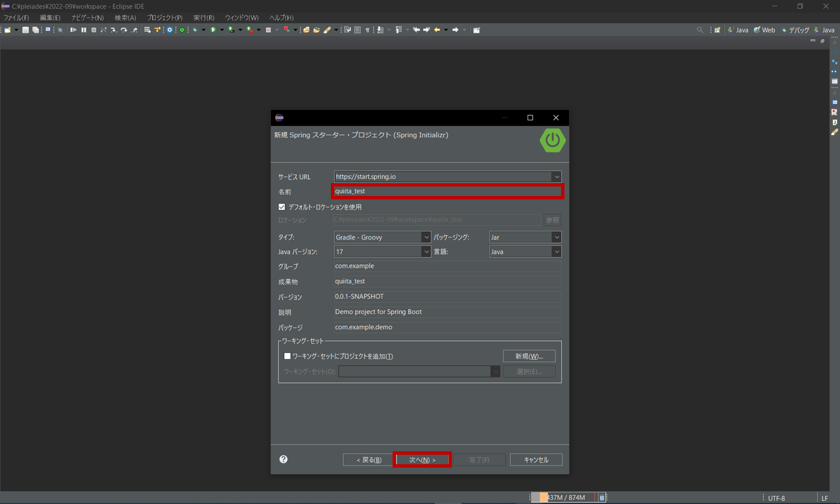Image resolution: width=840 pixels, height=504 pixels.
Task: Click the green Run play icon
Action: [x=213, y=30]
